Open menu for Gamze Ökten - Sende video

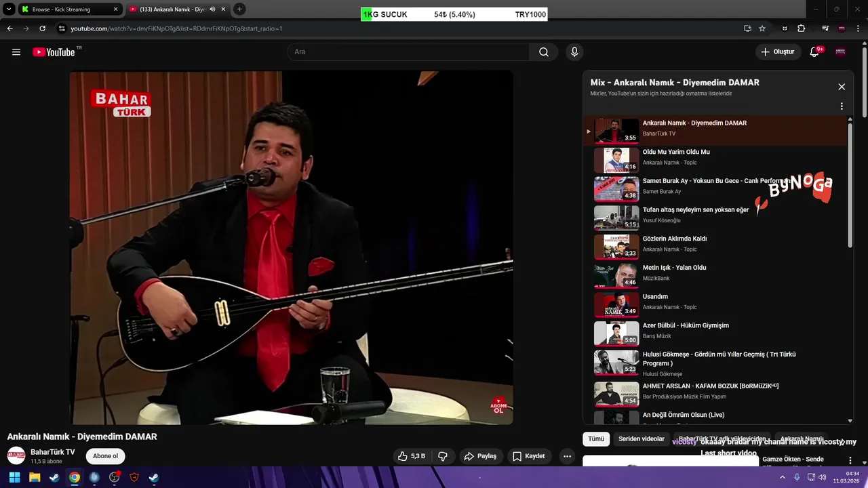click(850, 461)
